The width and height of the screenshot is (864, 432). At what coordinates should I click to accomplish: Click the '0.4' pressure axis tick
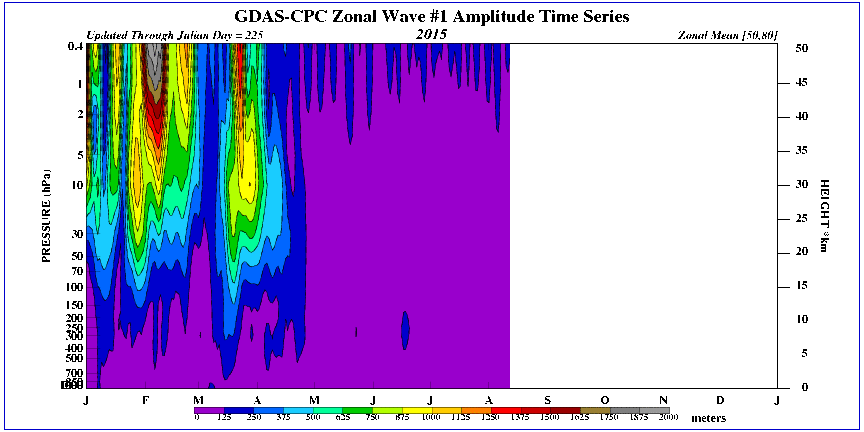(x=74, y=47)
